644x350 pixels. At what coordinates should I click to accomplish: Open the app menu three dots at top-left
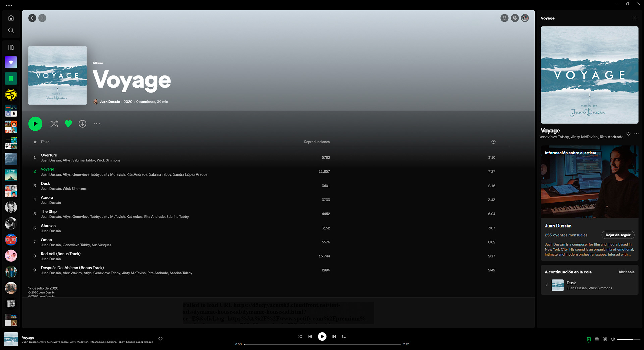pyautogui.click(x=9, y=5)
